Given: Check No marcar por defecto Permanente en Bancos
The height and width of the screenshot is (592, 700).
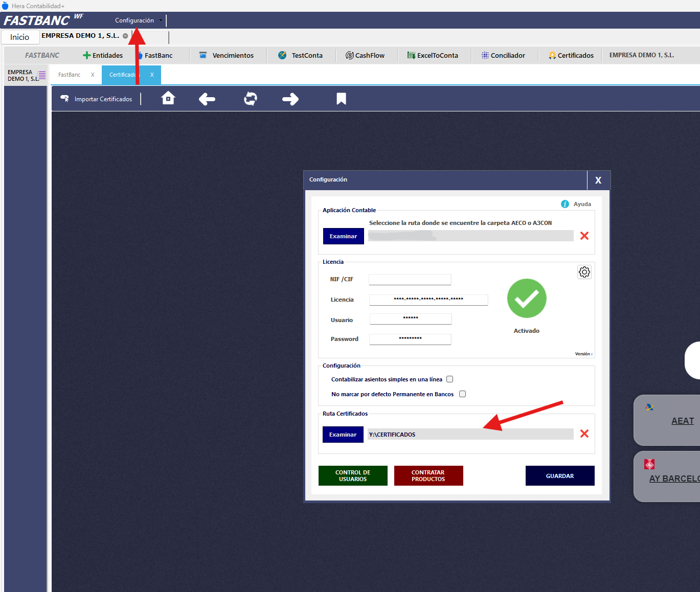Looking at the screenshot, I should point(463,394).
